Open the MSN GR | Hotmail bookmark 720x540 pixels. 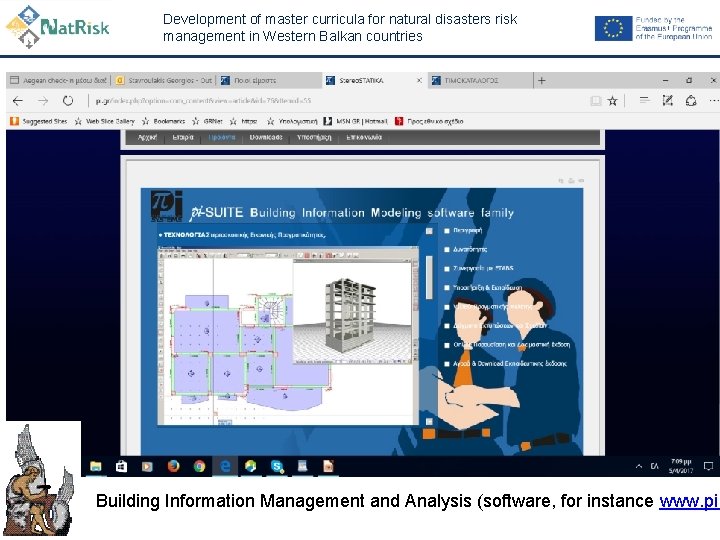[x=356, y=121]
